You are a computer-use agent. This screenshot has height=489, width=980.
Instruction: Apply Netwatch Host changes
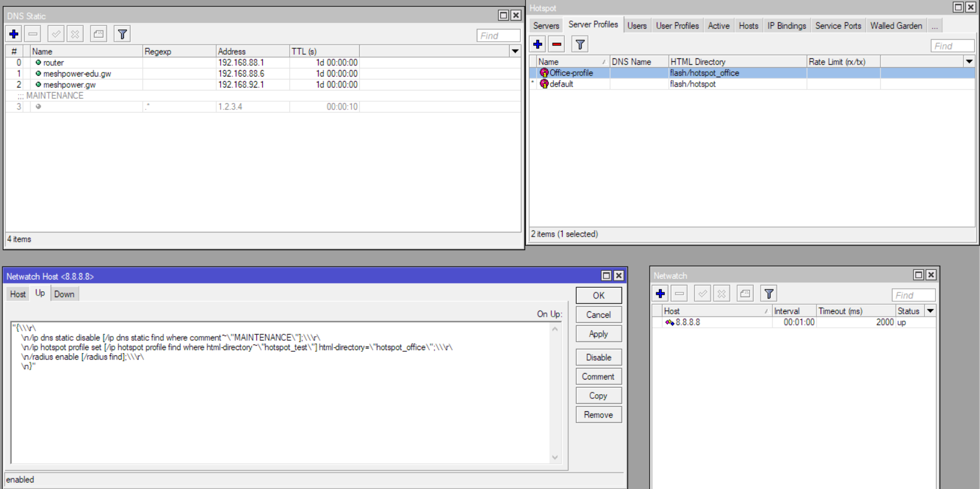pos(598,334)
